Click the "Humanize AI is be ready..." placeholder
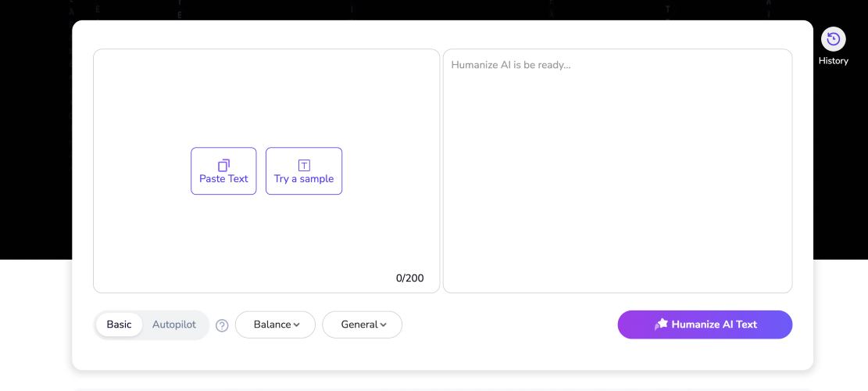The width and height of the screenshot is (868, 391). pyautogui.click(x=511, y=65)
